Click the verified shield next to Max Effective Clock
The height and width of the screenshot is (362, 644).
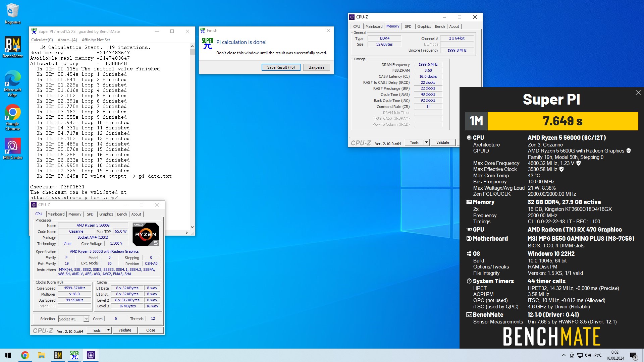[x=561, y=169]
